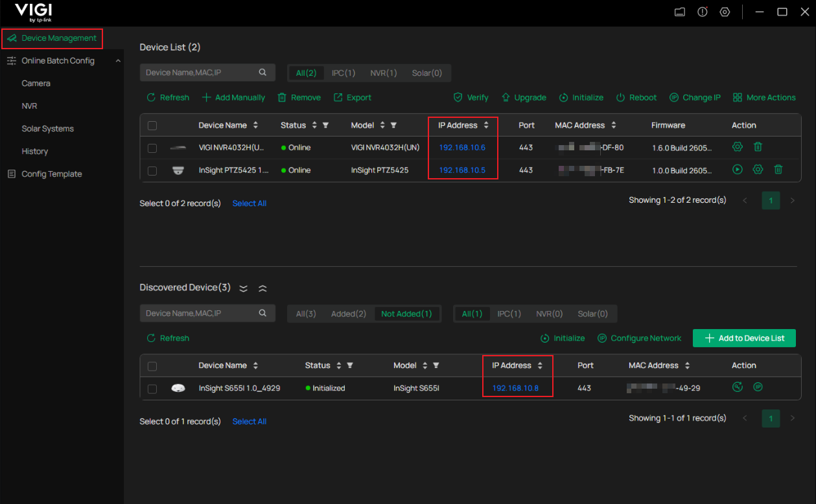Click search magnifier in Discovered Device search box
The image size is (816, 504).
coord(262,313)
